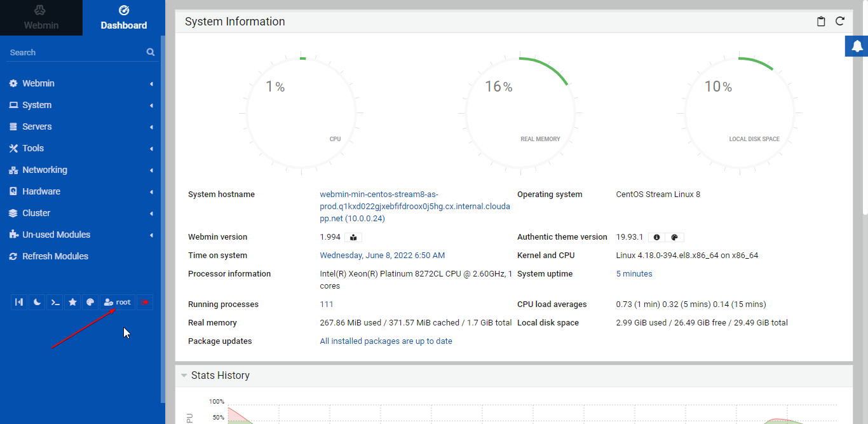Open favorites star icon

coord(73,303)
